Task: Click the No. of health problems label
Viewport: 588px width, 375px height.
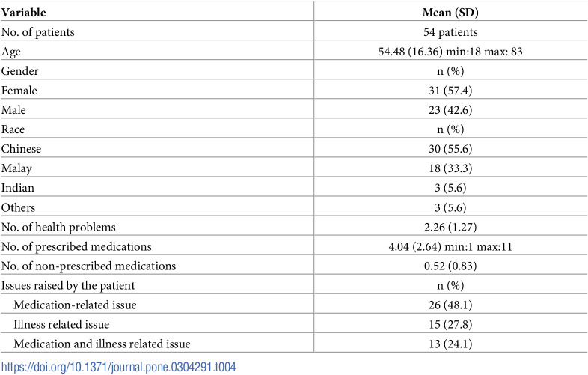Action: 58,227
